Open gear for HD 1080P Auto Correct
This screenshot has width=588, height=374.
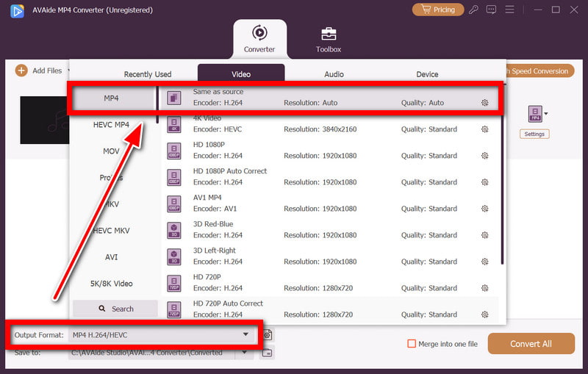pyautogui.click(x=485, y=182)
